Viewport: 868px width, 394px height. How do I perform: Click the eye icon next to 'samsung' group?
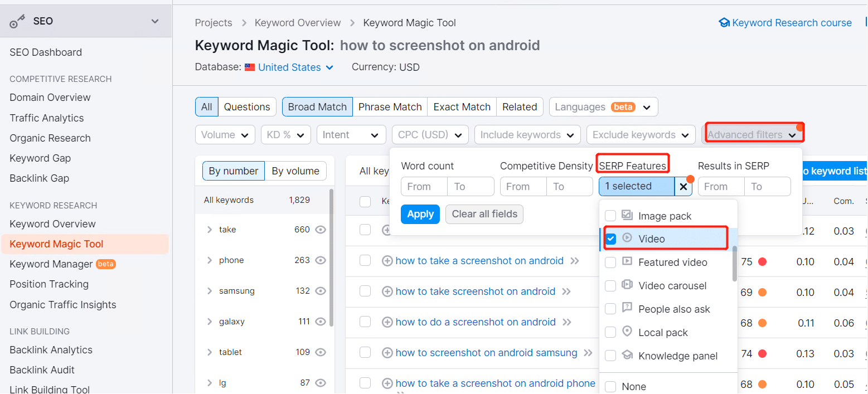click(x=321, y=291)
